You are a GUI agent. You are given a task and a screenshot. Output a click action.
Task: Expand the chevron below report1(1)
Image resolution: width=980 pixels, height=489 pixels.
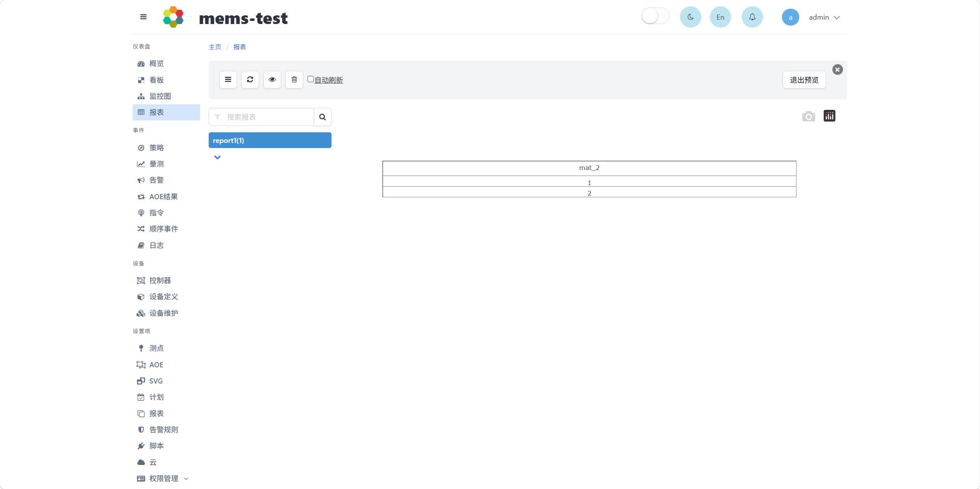[x=217, y=157]
